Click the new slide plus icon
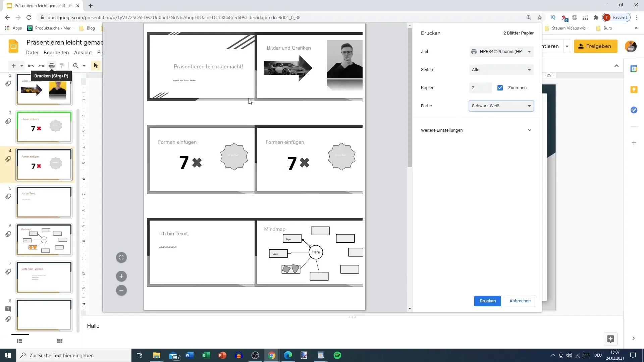644x362 pixels. click(13, 66)
